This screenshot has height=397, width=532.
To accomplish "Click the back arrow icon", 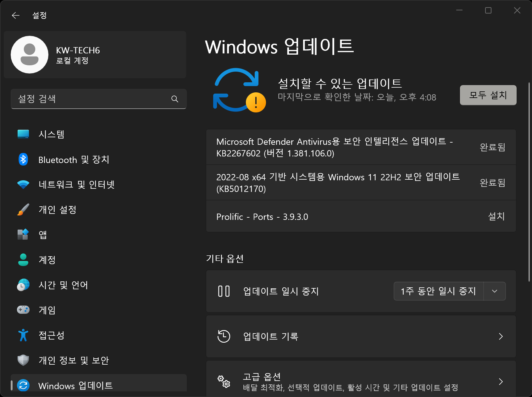I will tap(15, 15).
